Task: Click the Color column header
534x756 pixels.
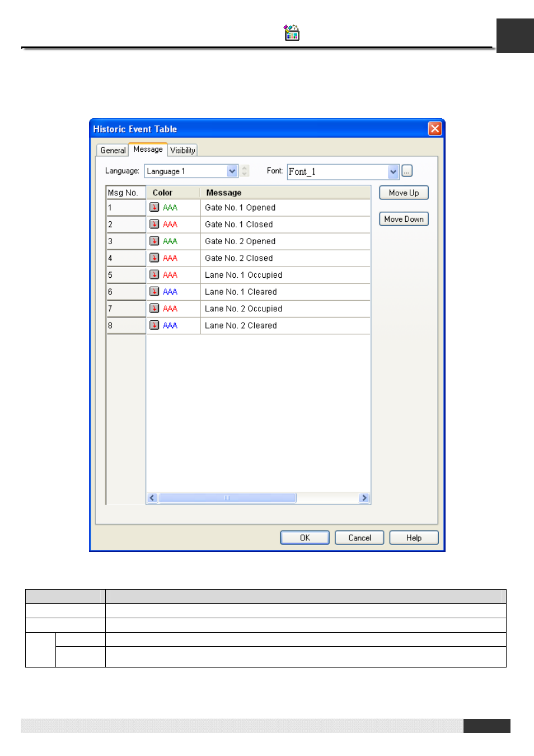Action: [x=173, y=193]
